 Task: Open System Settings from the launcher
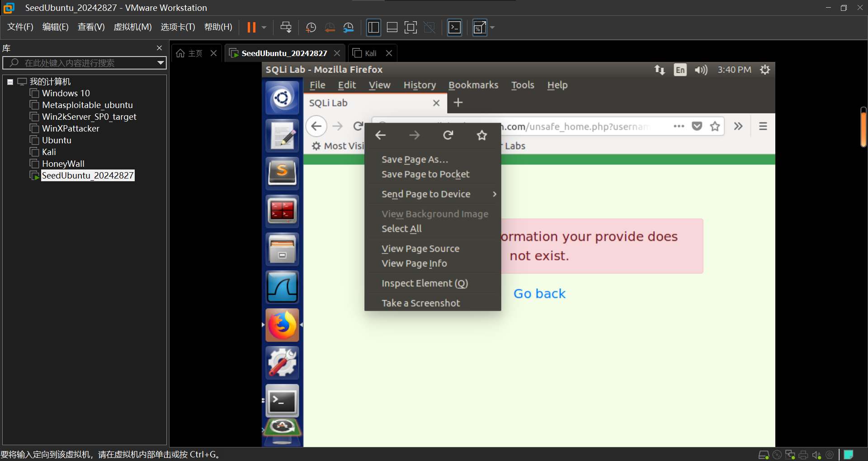282,363
